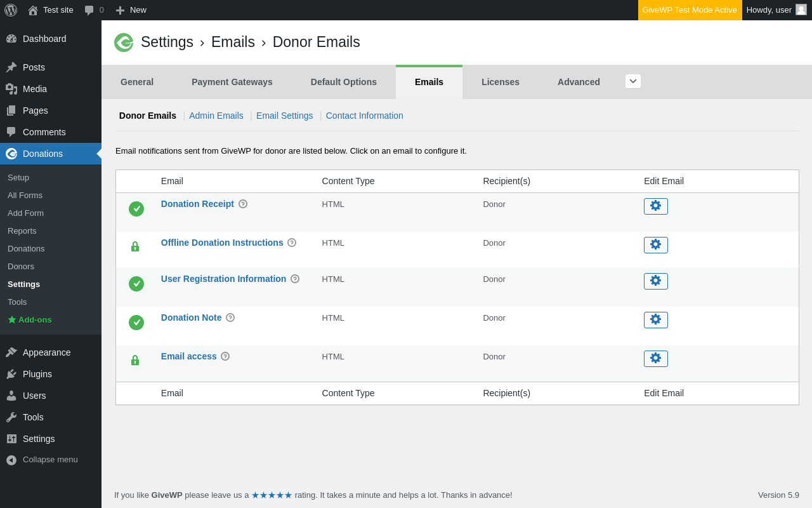812x508 pixels.
Task: Click the GiveWP Test Mode Active notice
Action: [x=690, y=10]
